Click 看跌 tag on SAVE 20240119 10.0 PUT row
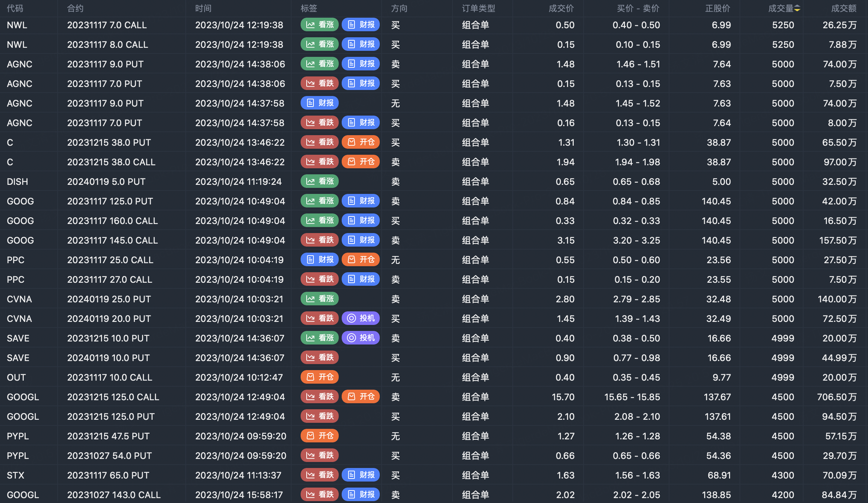The width and height of the screenshot is (868, 503). pos(319,358)
